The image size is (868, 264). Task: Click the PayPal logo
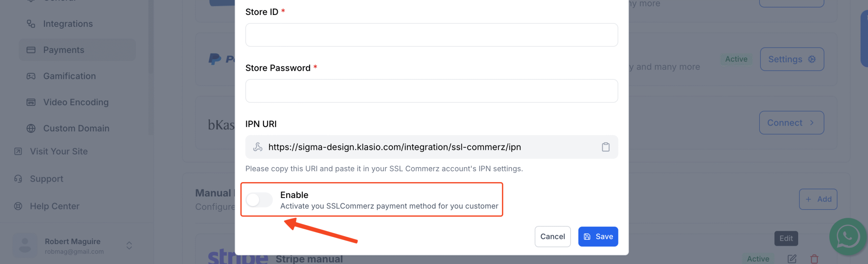tap(221, 59)
